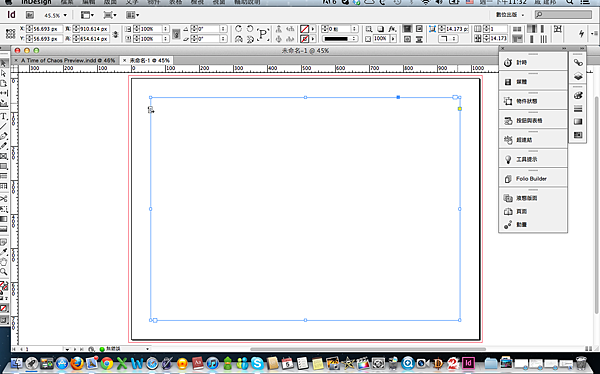
Task: Open the 媒體 panel
Action: coord(533,82)
